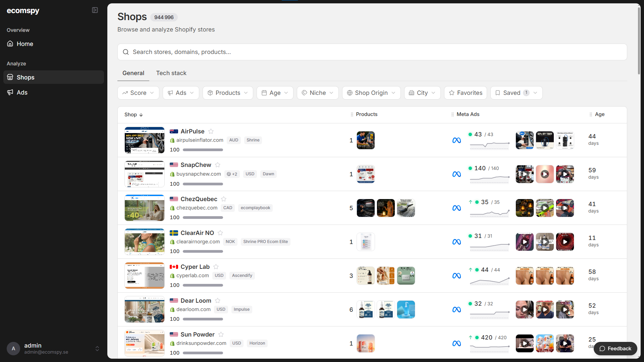This screenshot has height=362, width=644.
Task: Click the SnapChew +2 niche badge
Action: coord(232,174)
